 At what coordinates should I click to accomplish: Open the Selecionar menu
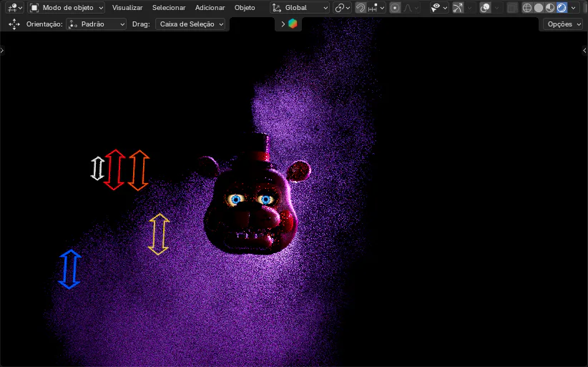point(169,7)
